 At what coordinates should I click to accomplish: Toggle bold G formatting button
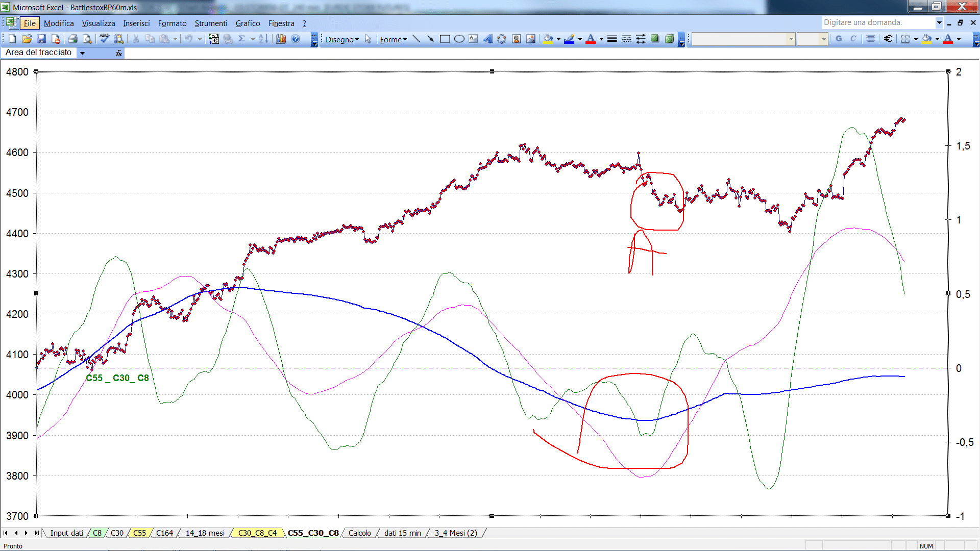(x=839, y=39)
